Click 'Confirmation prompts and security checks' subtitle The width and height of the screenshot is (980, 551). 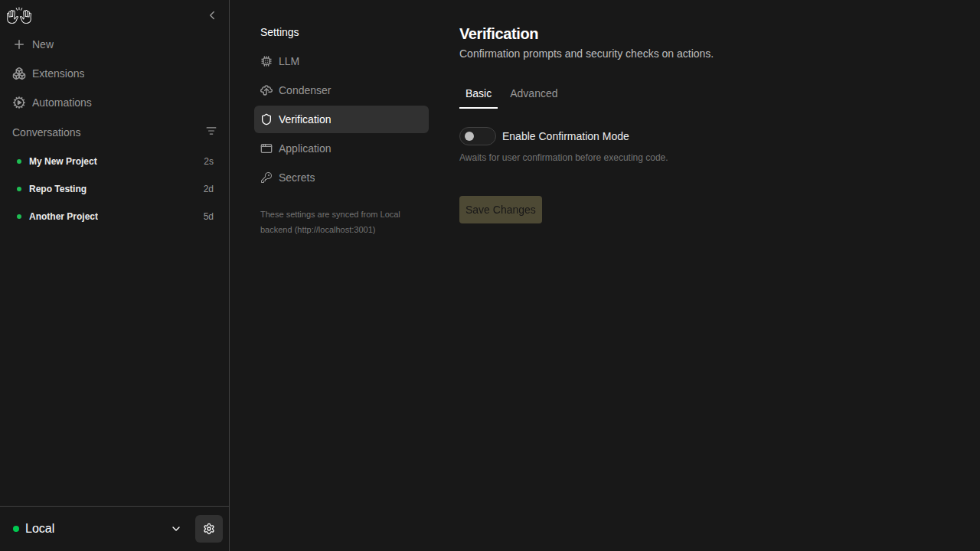click(x=586, y=54)
